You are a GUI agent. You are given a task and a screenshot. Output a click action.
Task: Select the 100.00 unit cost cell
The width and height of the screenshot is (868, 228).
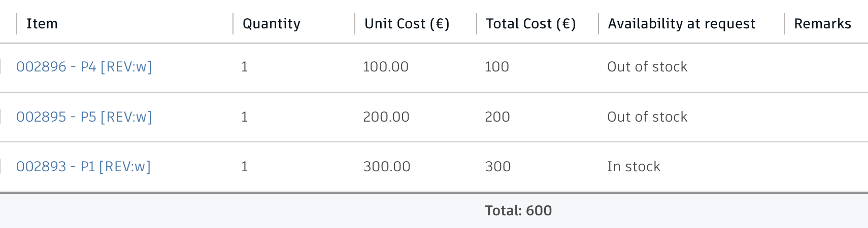pyautogui.click(x=386, y=67)
